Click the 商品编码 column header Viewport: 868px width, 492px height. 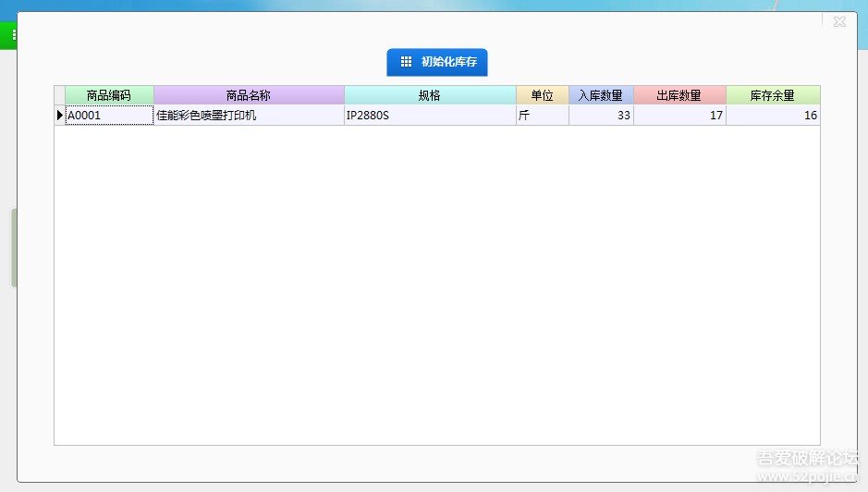tap(109, 95)
